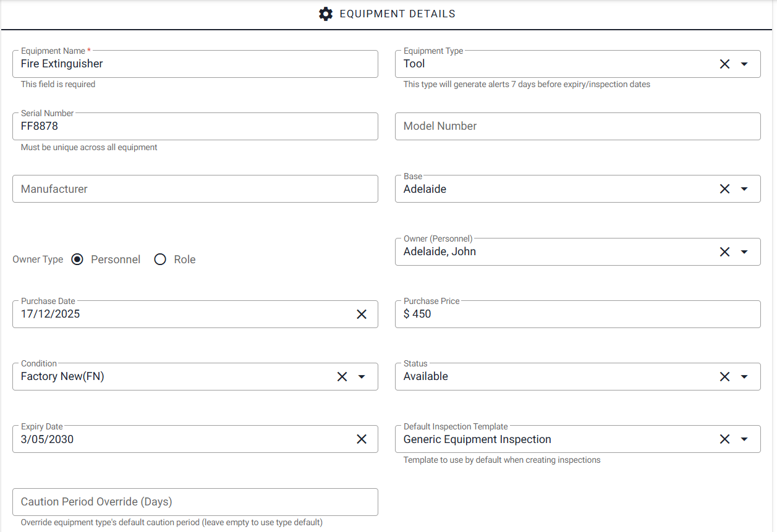The image size is (777, 532).
Task: Open the Owner (Personnel) dropdown arrow
Action: (x=744, y=252)
